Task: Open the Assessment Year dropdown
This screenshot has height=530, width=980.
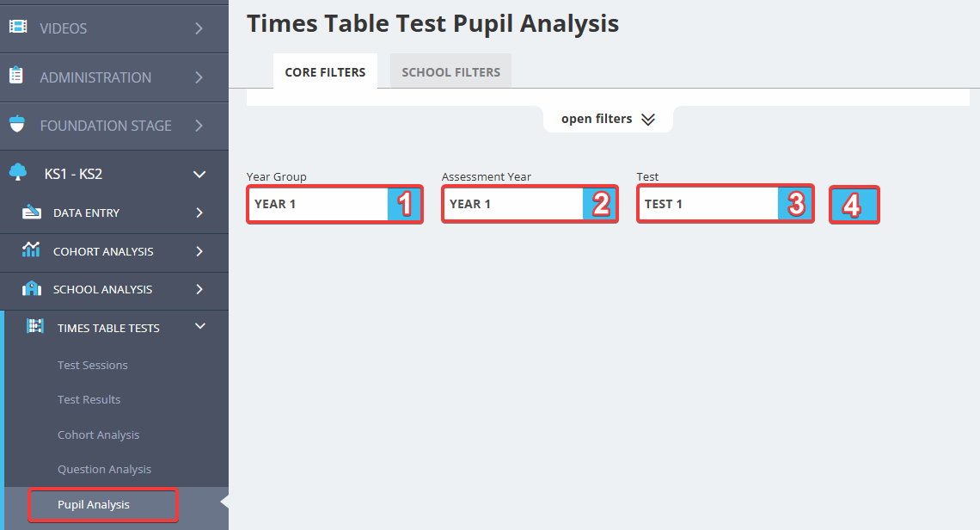Action: click(530, 204)
